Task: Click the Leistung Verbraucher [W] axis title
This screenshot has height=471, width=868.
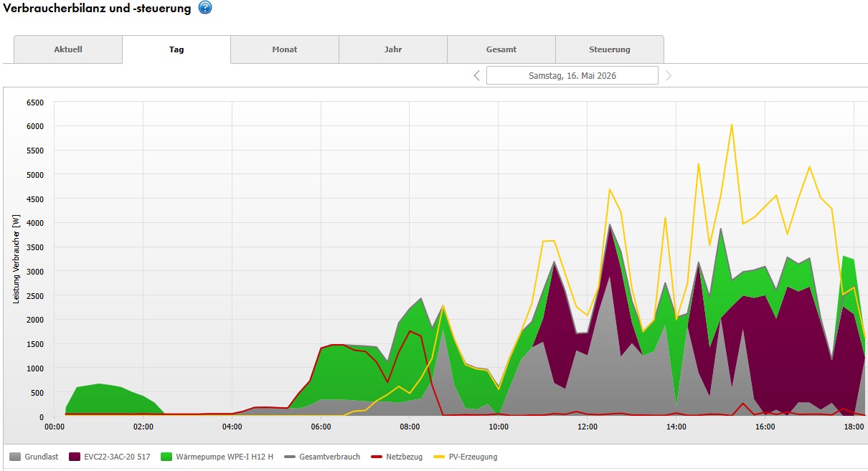Action: click(15, 257)
